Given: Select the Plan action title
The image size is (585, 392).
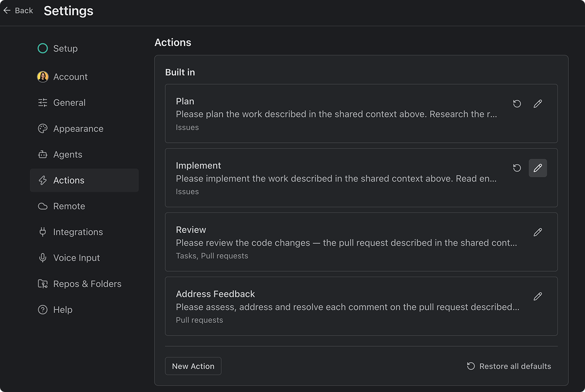Looking at the screenshot, I should click(x=185, y=101).
